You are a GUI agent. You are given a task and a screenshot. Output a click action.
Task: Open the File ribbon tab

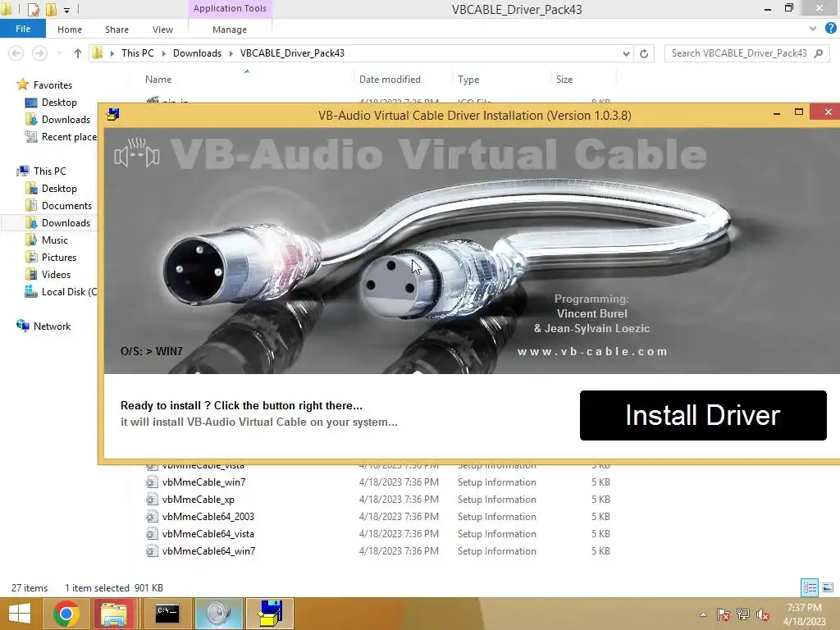pos(22,29)
